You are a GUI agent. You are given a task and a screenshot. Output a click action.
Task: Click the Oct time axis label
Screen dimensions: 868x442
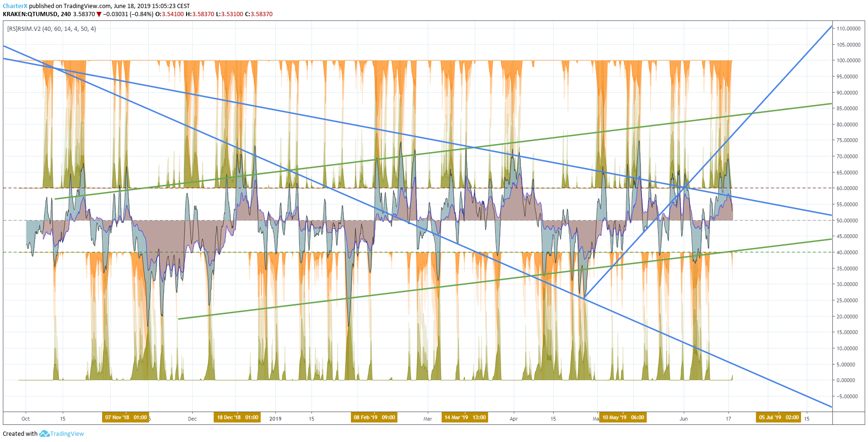[x=26, y=419]
